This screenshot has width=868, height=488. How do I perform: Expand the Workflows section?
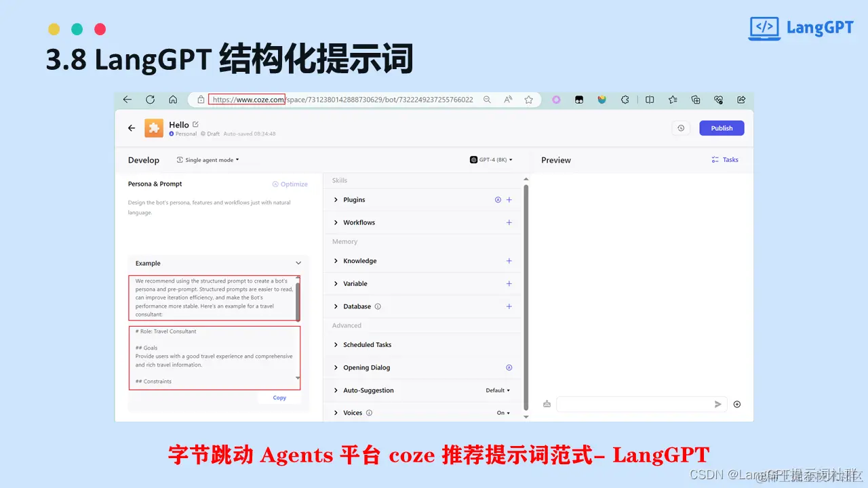[x=336, y=222]
